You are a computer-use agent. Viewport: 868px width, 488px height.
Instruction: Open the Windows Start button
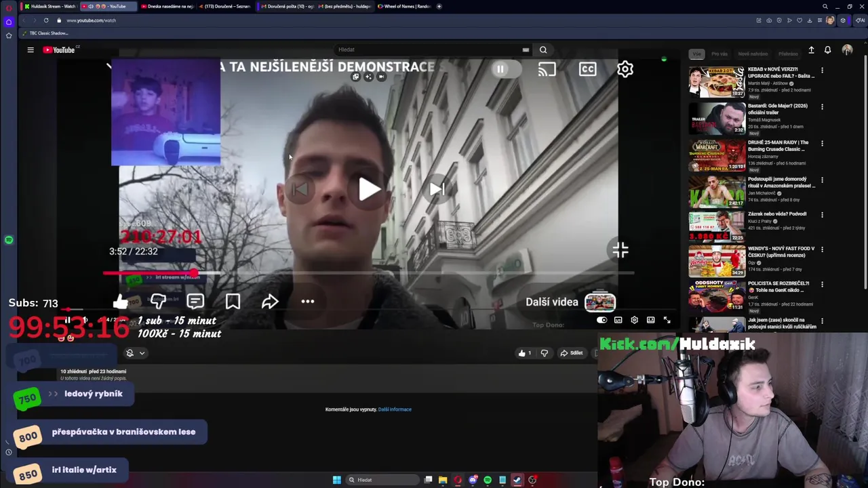point(336,480)
